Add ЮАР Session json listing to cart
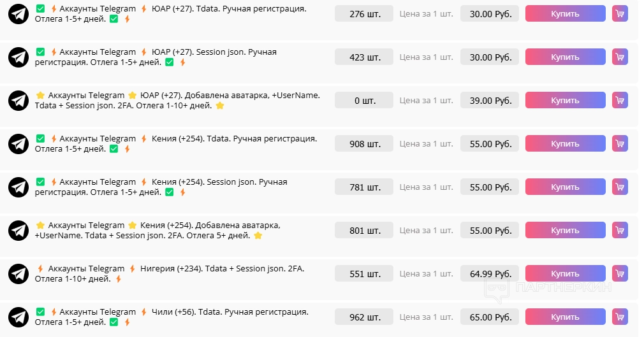This screenshot has width=644, height=337. click(620, 57)
